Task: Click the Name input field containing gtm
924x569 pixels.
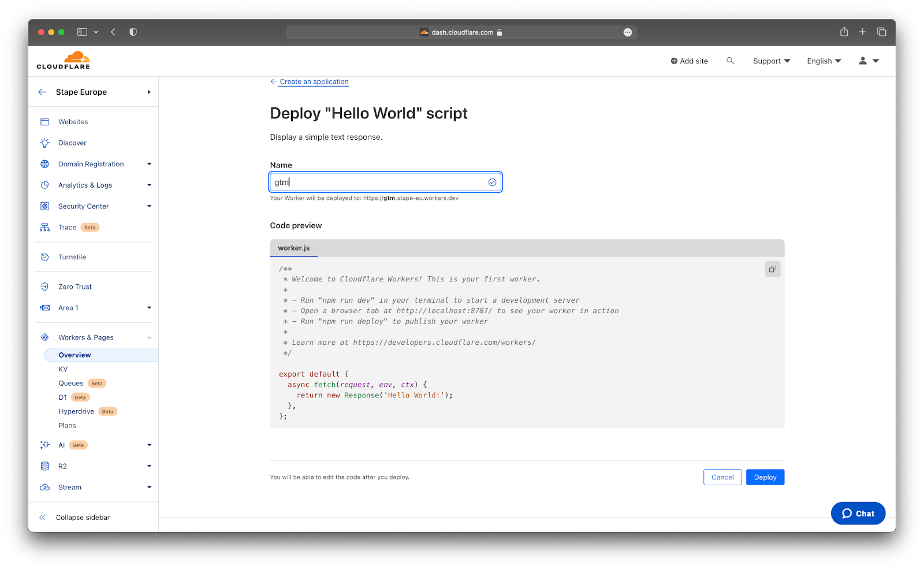Action: point(385,182)
